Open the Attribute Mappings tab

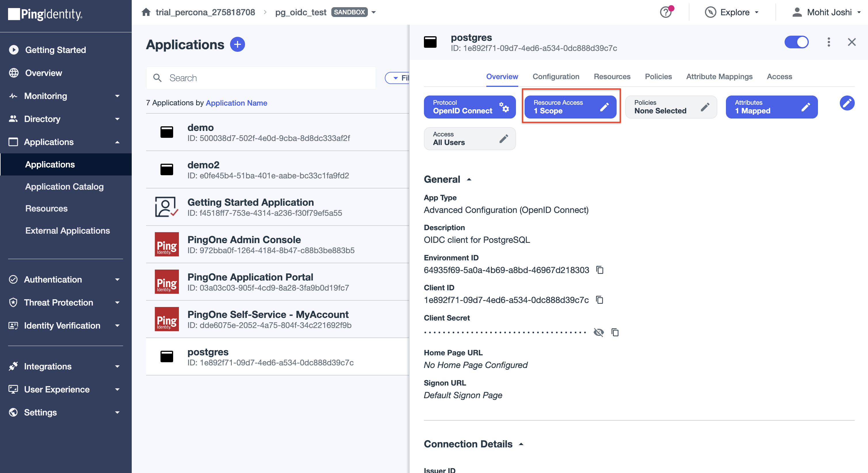[x=719, y=77]
